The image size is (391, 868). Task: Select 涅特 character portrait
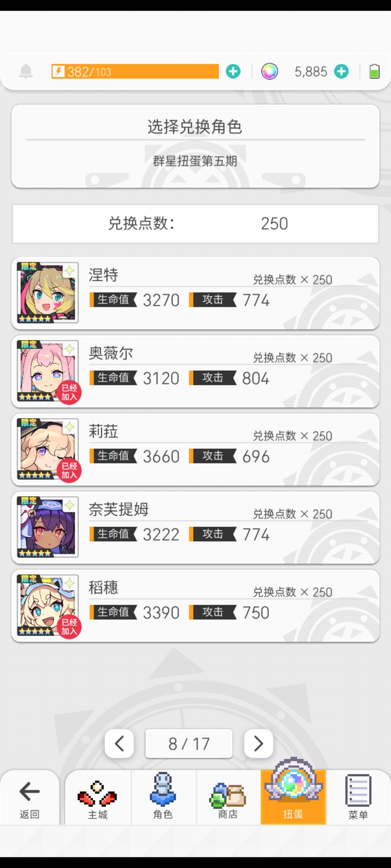(47, 293)
